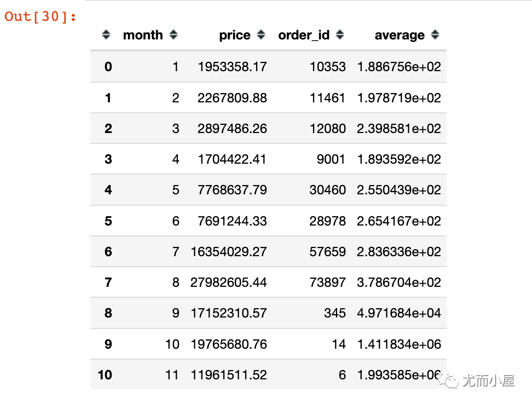Click row index 5 label
Image resolution: width=532 pixels, height=404 pixels.
coord(108,221)
